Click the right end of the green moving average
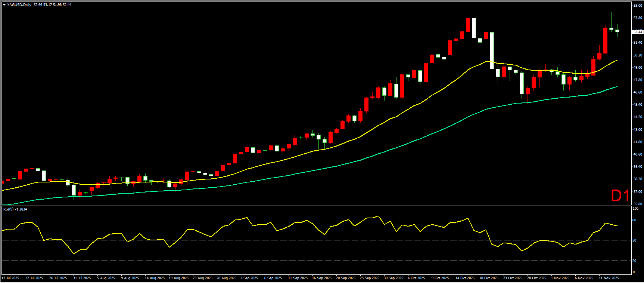Viewport: 644px width, 283px height. pos(617,87)
